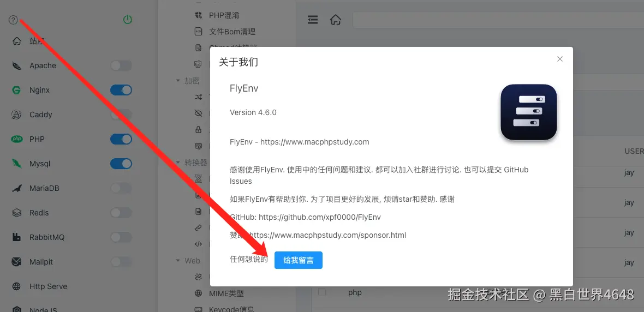Select the Nginx icon in sidebar
The height and width of the screenshot is (312, 644).
16,91
